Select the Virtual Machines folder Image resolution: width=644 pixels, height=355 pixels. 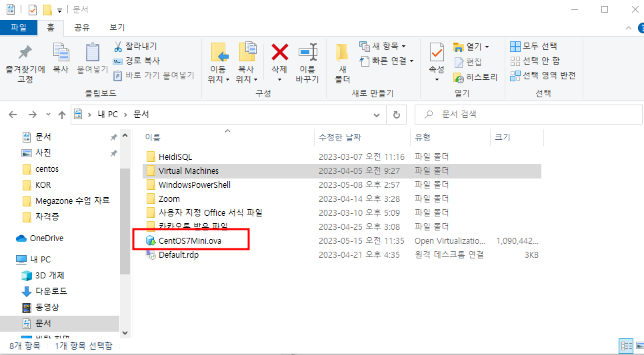342,171
